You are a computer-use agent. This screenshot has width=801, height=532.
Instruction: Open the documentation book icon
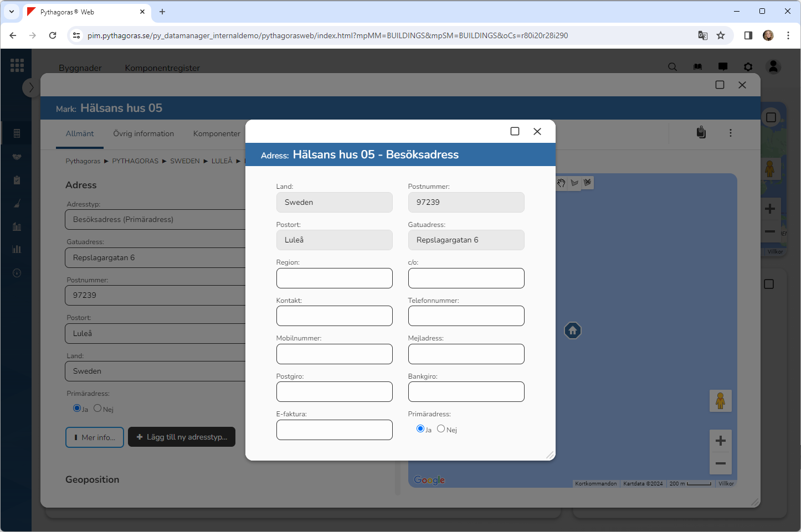(697, 67)
